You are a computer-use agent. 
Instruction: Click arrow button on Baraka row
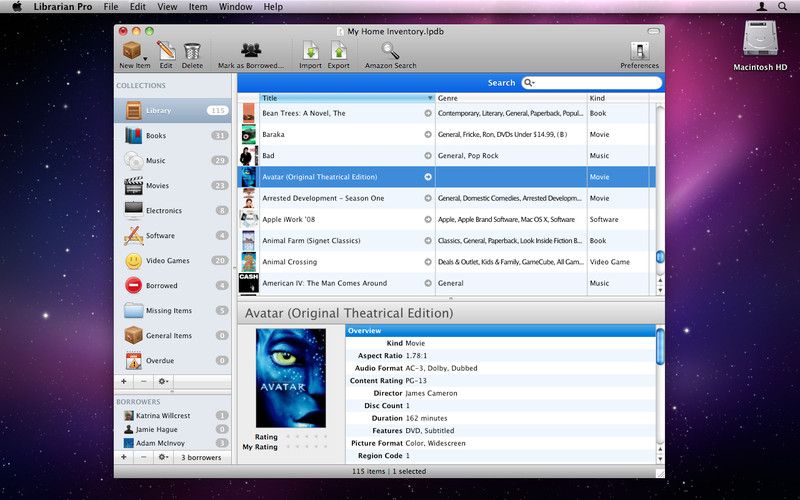click(428, 135)
